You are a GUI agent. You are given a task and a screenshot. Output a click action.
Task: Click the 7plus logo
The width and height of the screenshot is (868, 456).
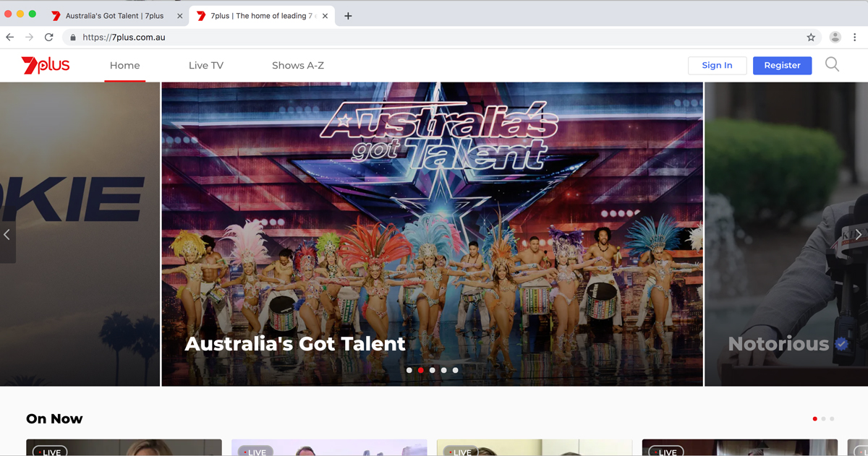(x=46, y=65)
